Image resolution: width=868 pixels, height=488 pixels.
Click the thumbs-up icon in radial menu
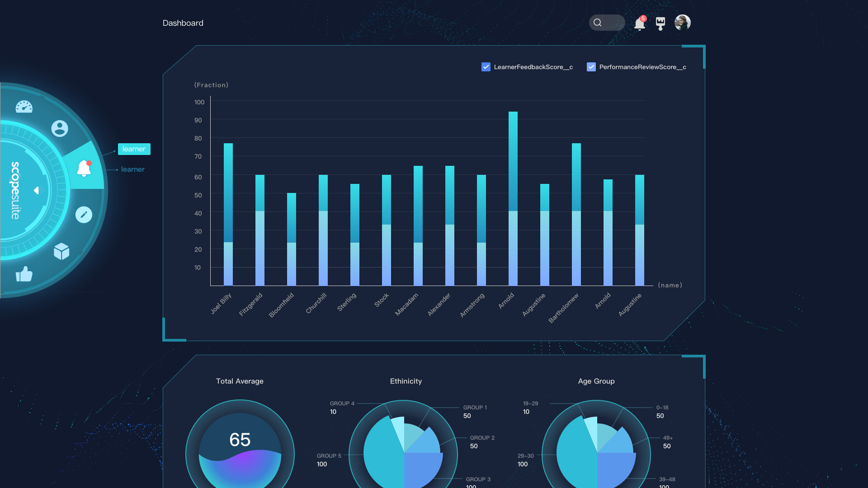(24, 274)
